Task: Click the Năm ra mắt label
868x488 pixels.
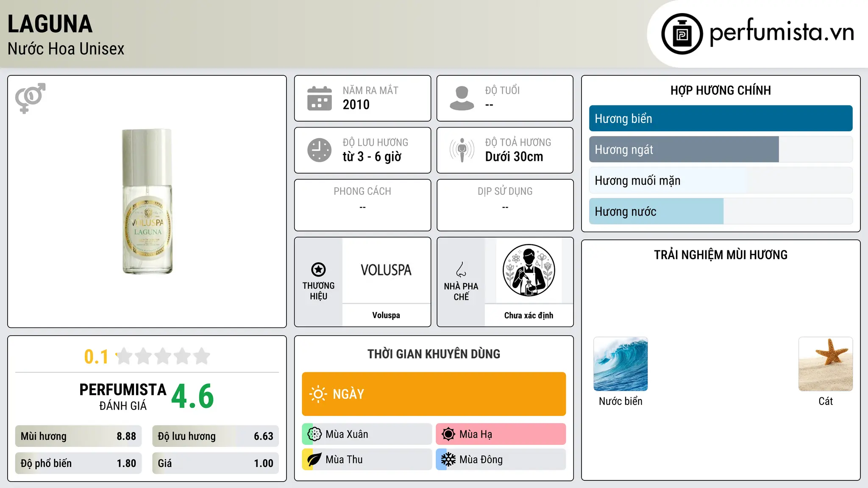Action: click(x=370, y=90)
